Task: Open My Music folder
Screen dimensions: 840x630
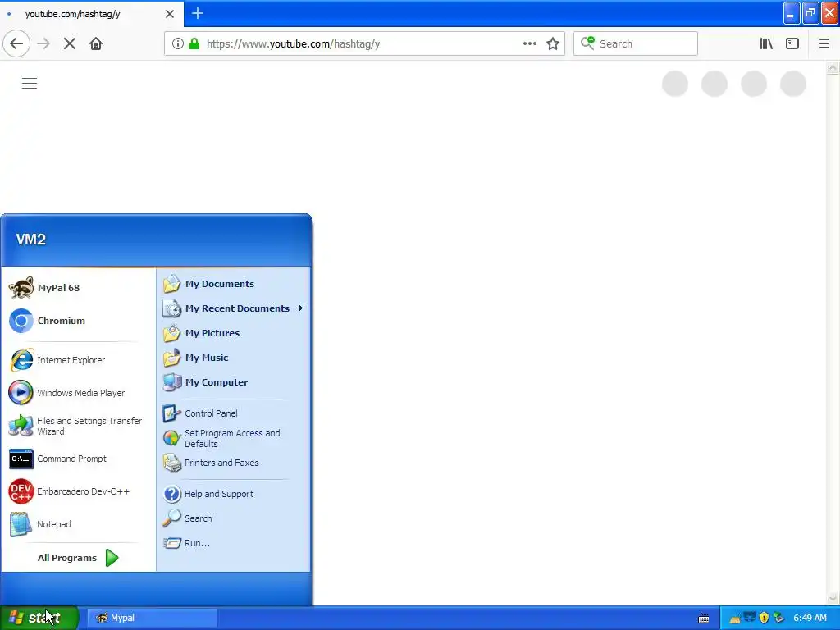Action: click(x=234, y=358)
